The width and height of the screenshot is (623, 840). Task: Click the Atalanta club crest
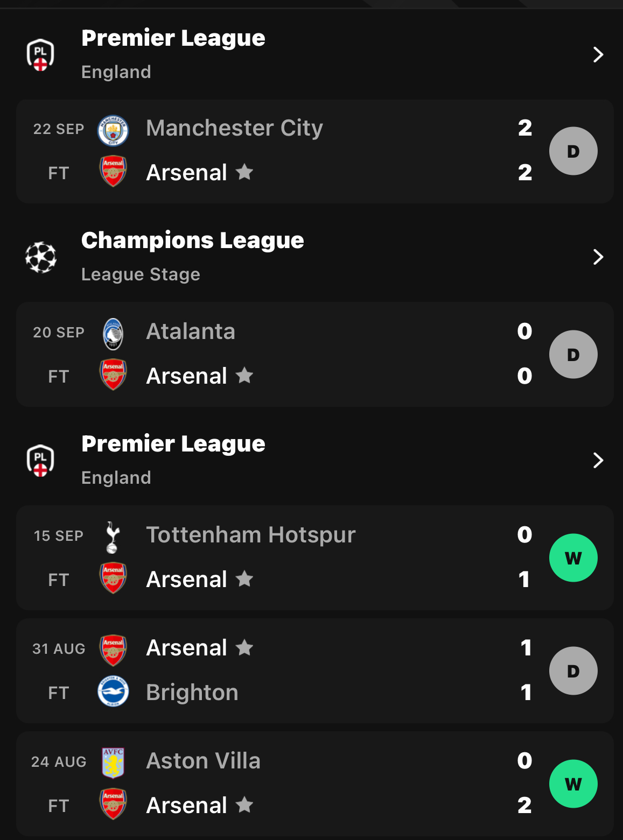pyautogui.click(x=113, y=334)
